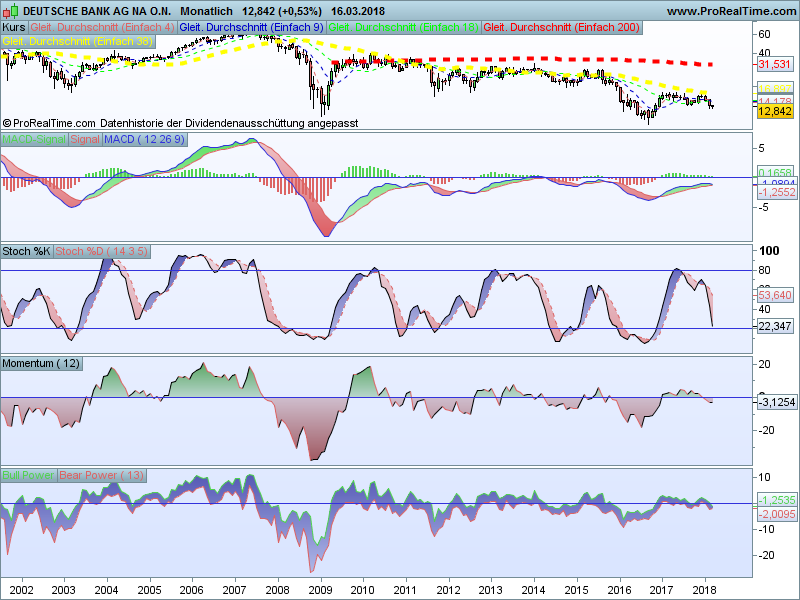Click the Momentum (12) label
Screen dimensions: 800x600
(x=41, y=363)
